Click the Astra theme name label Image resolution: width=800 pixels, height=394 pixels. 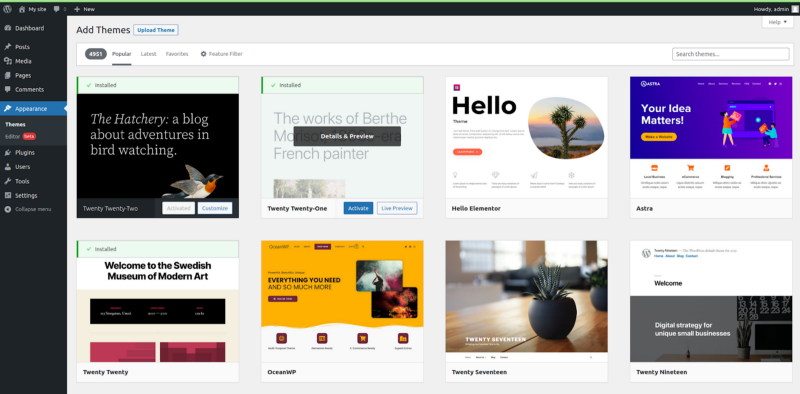tap(644, 208)
